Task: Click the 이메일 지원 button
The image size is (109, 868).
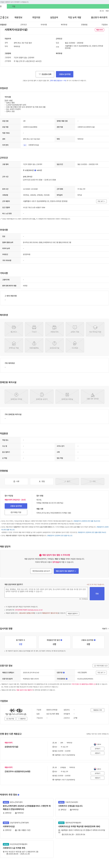Action: pyautogui.click(x=16, y=512)
